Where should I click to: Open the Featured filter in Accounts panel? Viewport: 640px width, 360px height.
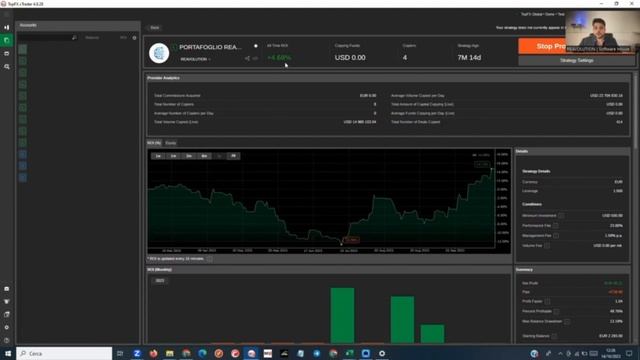point(92,38)
